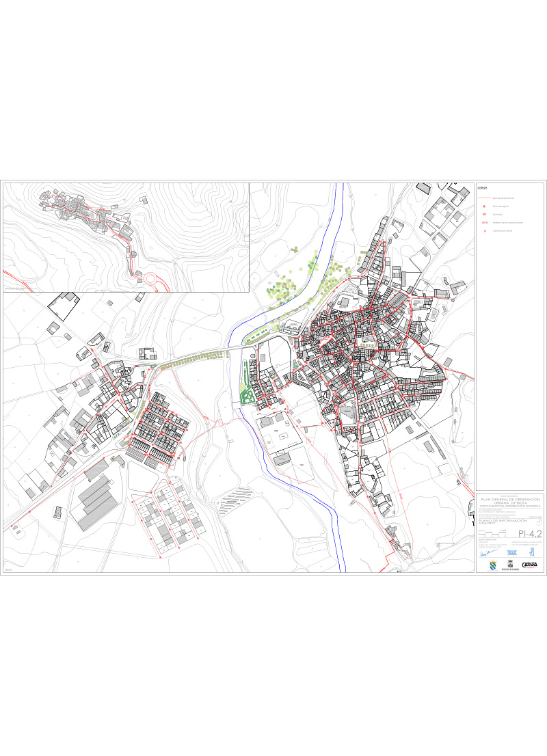Click the Diputación de Zaragoza crest logo
Image resolution: width=547 pixels, height=756 pixels.
pos(509,565)
